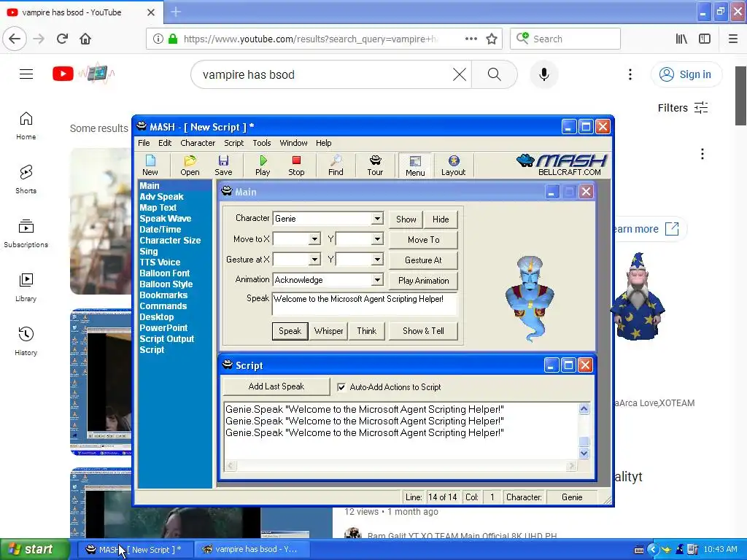This screenshot has height=560, width=747.
Task: Open the Window menu in MASH
Action: pyautogui.click(x=293, y=143)
